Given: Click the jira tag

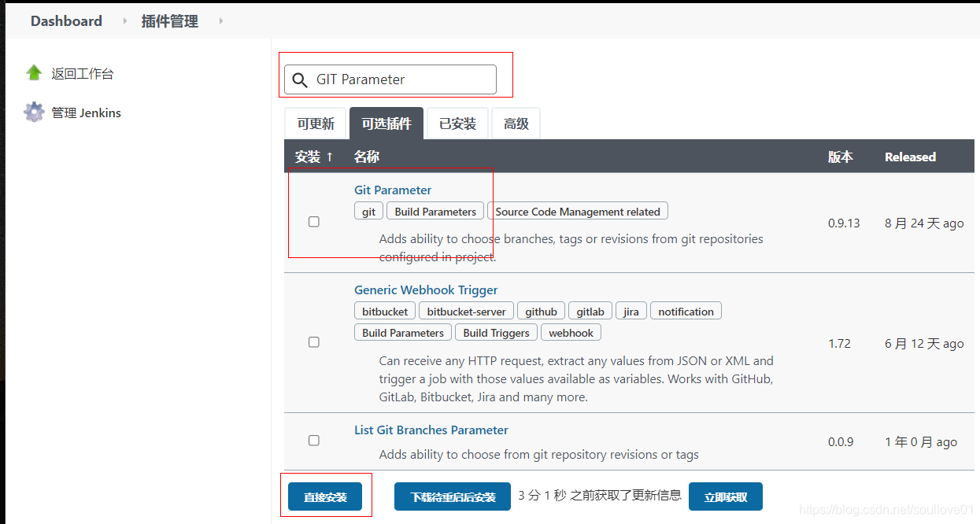Looking at the screenshot, I should (x=631, y=312).
